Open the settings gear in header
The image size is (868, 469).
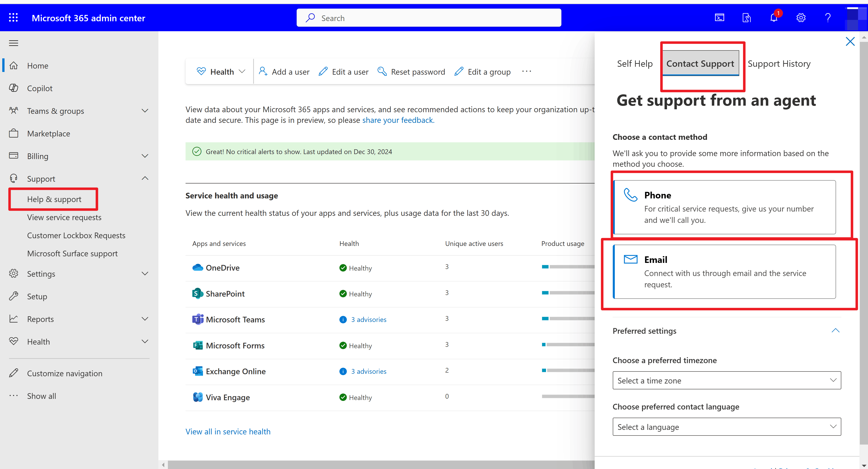coord(801,17)
